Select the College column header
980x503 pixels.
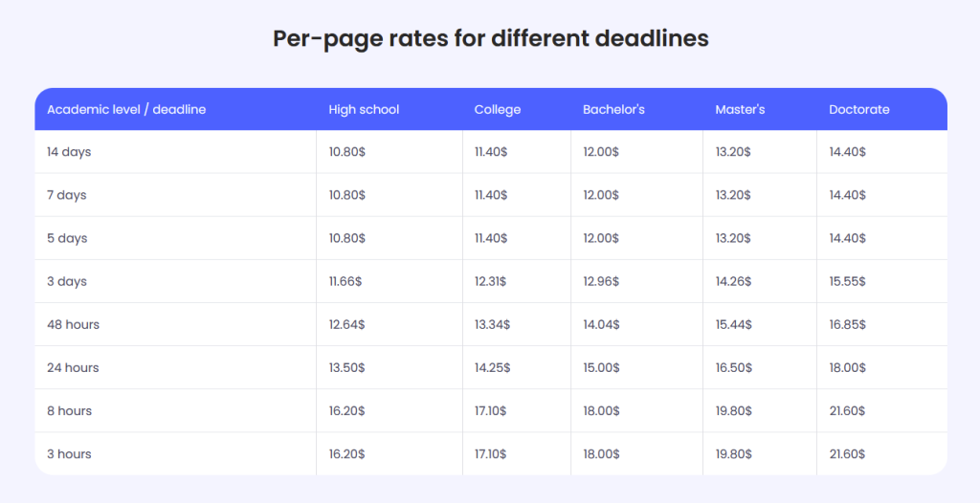[498, 110]
